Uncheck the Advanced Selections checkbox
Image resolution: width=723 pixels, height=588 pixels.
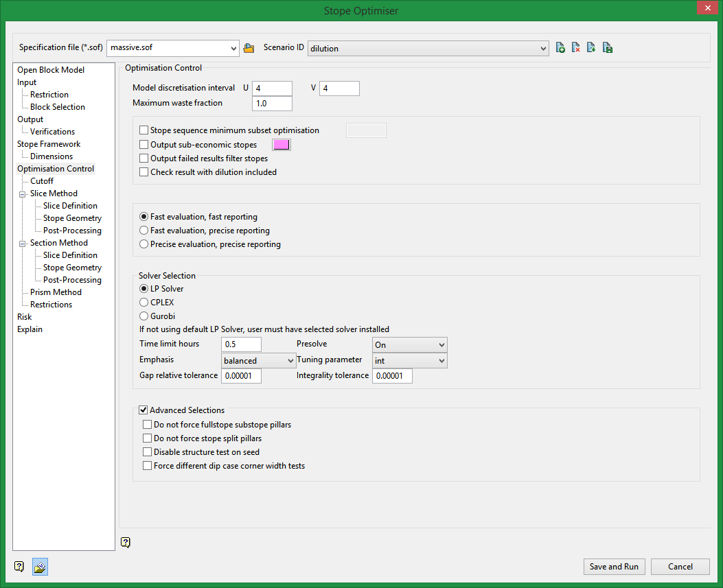[x=144, y=410]
